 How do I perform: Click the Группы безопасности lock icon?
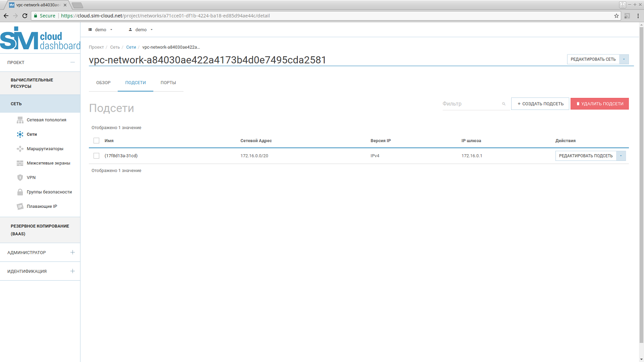(20, 192)
